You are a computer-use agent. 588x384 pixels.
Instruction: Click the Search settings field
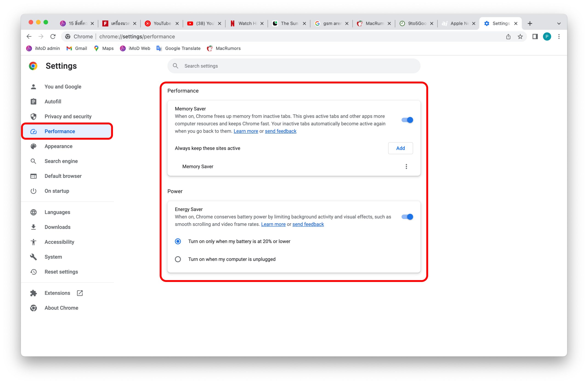coord(294,66)
